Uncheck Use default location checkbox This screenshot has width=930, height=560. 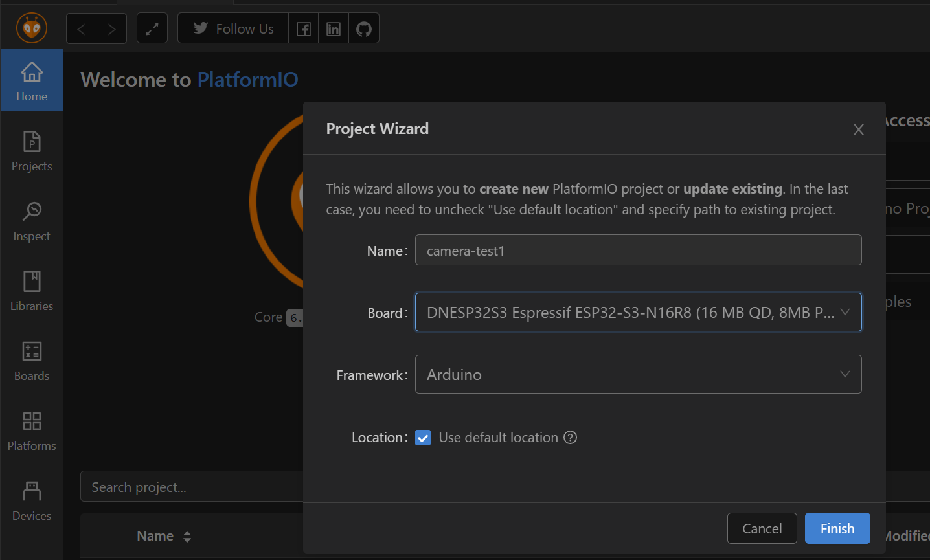(423, 438)
